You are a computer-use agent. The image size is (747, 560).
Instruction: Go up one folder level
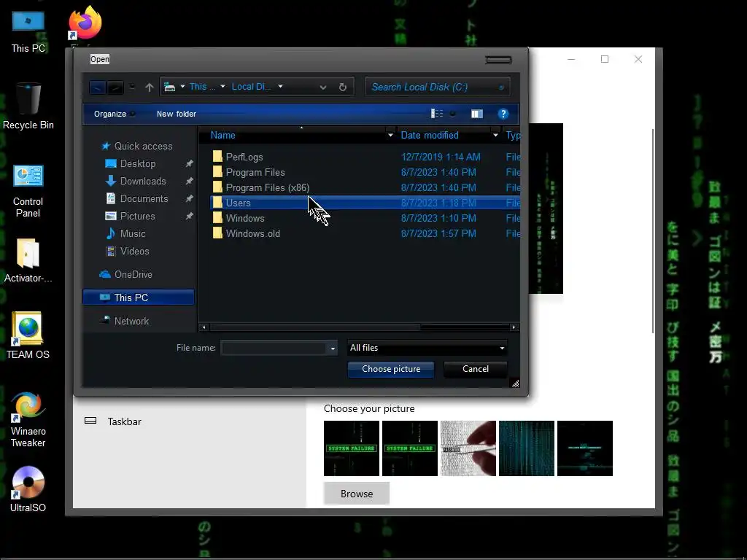(x=149, y=87)
